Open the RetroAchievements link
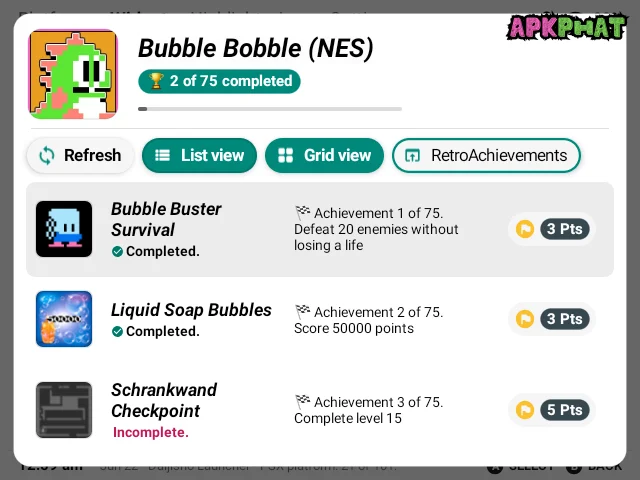The height and width of the screenshot is (480, 640). tap(486, 155)
